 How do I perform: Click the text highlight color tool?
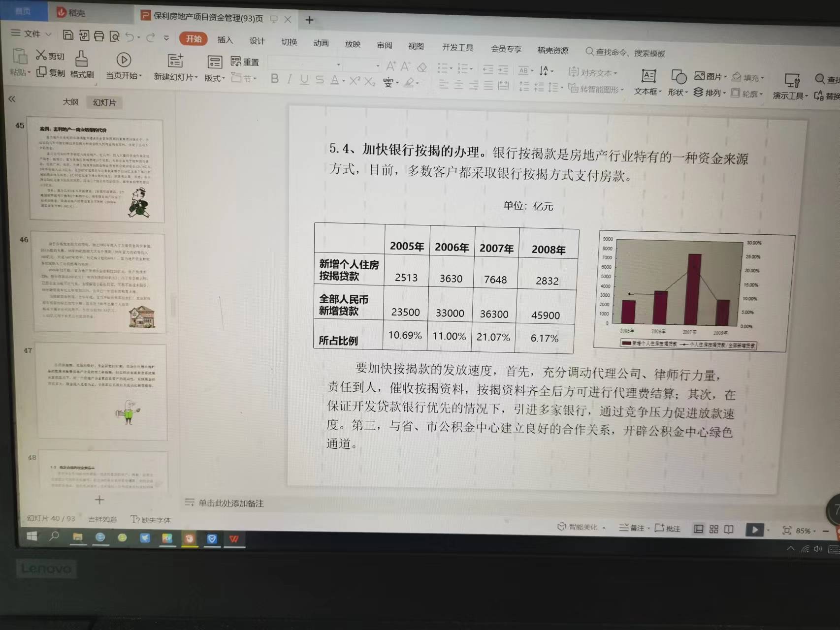click(x=409, y=83)
